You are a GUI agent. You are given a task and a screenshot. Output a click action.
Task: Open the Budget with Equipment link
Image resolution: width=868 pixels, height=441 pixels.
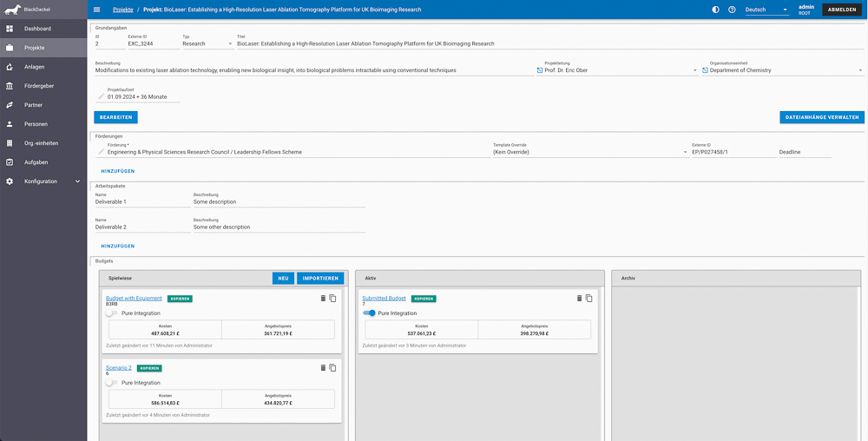(x=134, y=299)
